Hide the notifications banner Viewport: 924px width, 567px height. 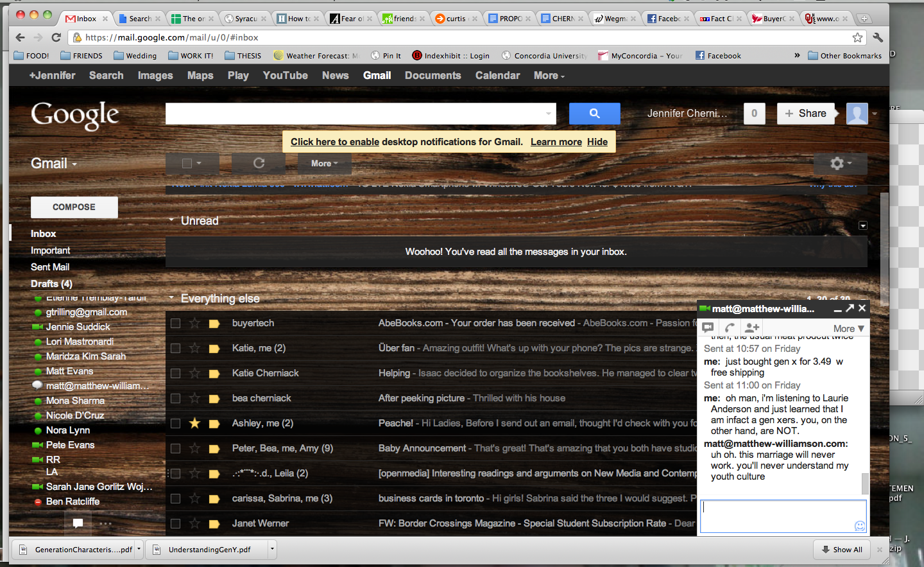click(597, 142)
